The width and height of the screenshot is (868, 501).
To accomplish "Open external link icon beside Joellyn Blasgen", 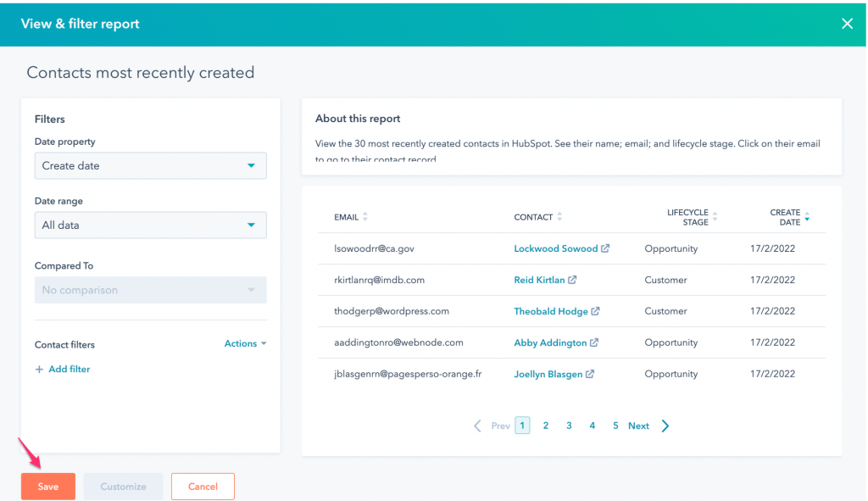I will 589,374.
